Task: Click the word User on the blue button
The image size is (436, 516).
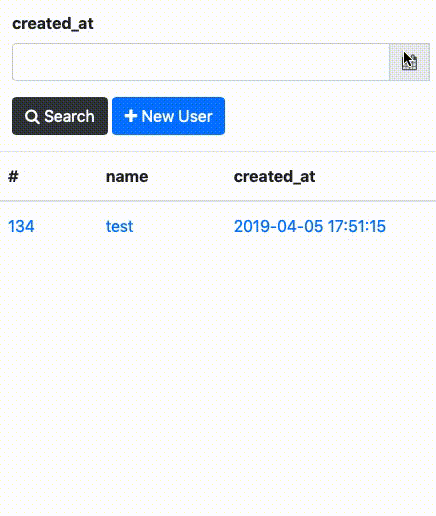Action: click(195, 116)
